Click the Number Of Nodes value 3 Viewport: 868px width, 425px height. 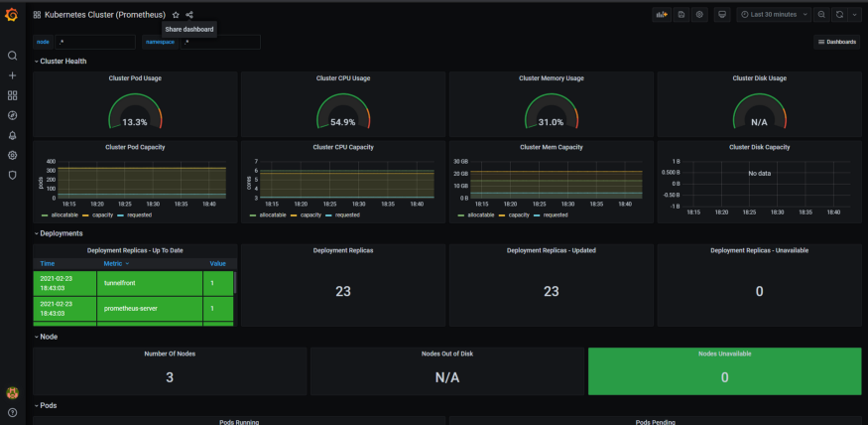(170, 378)
